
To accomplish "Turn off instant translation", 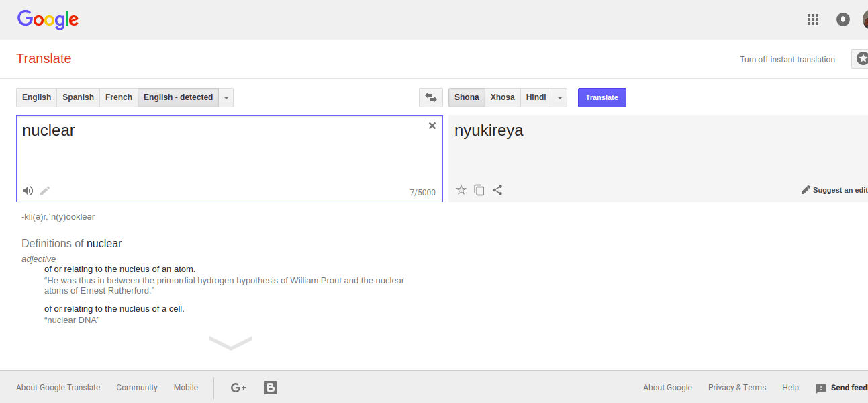I will (787, 59).
